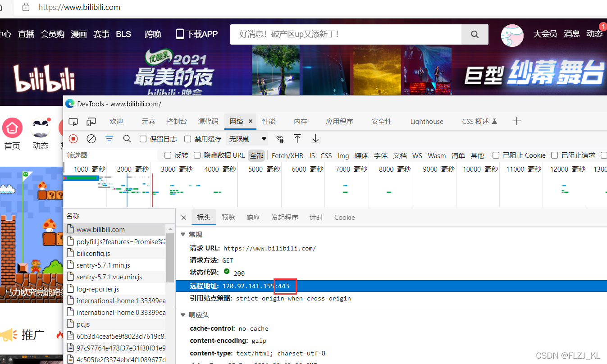The image size is (607, 364).
Task: Open the 性能 tab
Action: (269, 122)
